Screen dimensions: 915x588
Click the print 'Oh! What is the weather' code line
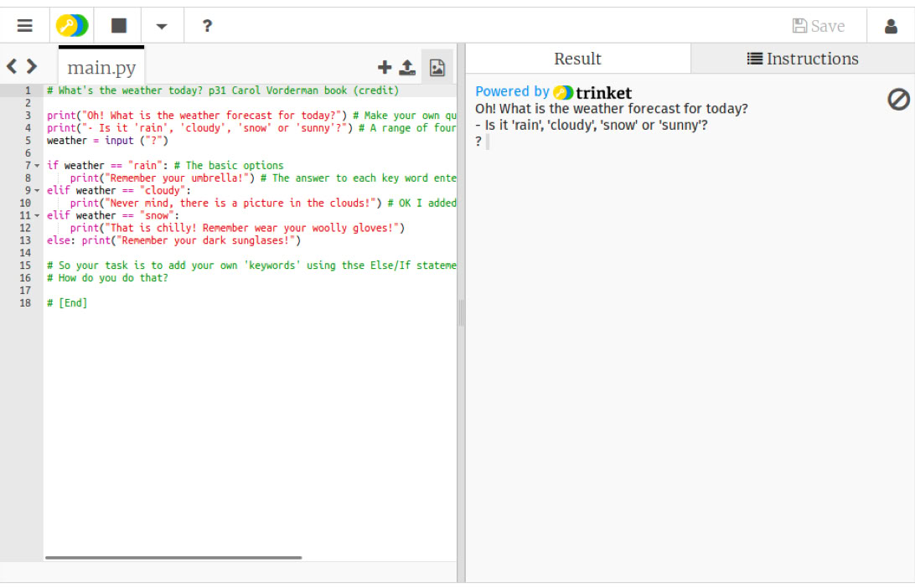pyautogui.click(x=251, y=116)
